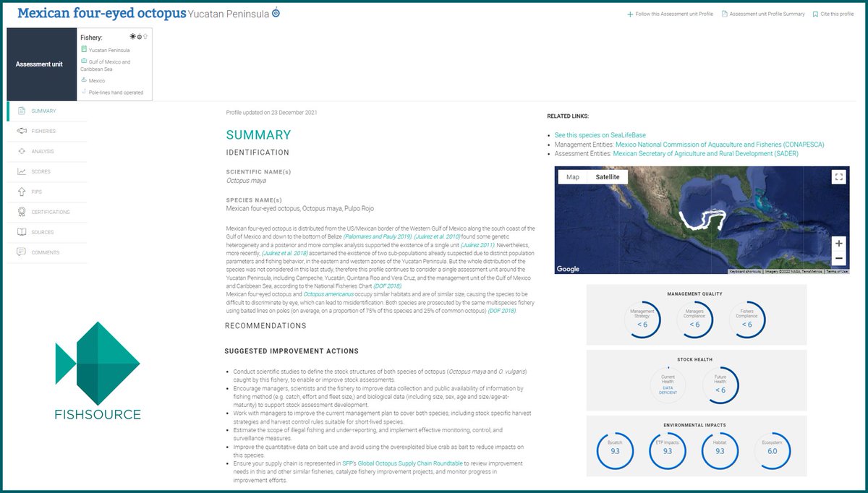
Task: Zoom in on the map
Action: (x=838, y=243)
